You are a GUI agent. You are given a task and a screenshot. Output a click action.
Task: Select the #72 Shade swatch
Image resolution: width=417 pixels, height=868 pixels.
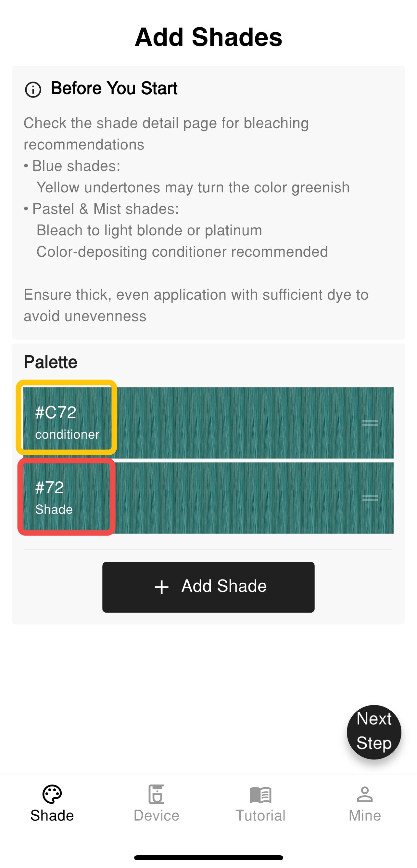(x=66, y=497)
